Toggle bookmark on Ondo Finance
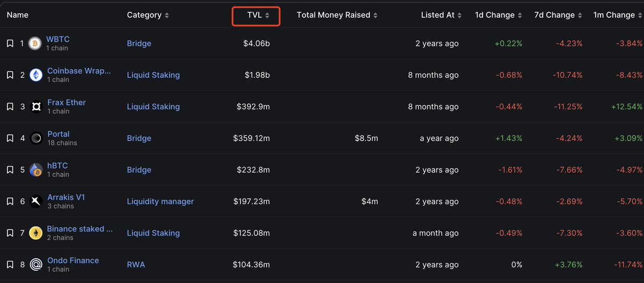The height and width of the screenshot is (283, 644). [10, 265]
